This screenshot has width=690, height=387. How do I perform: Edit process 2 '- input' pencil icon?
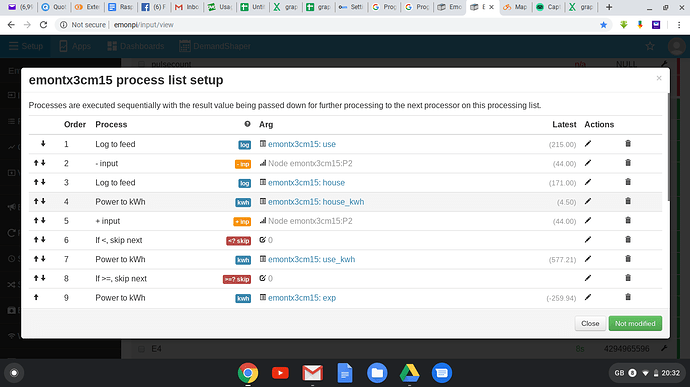pos(588,163)
